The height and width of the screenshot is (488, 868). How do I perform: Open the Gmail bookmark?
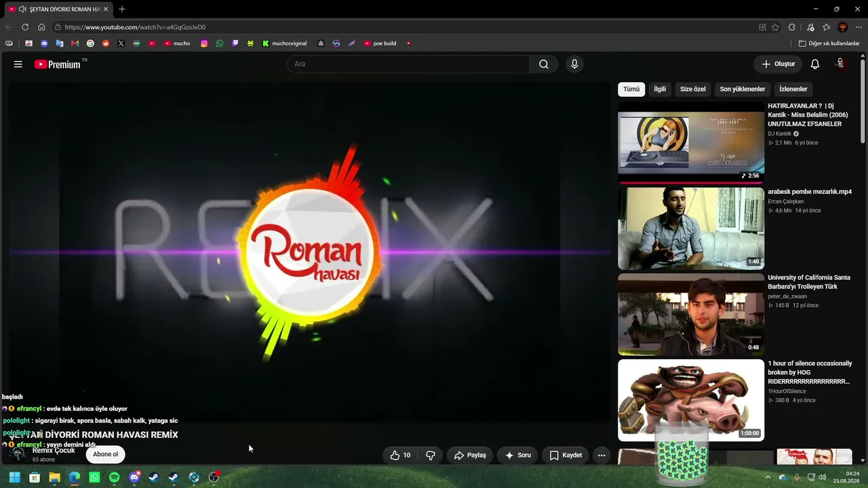[75, 43]
